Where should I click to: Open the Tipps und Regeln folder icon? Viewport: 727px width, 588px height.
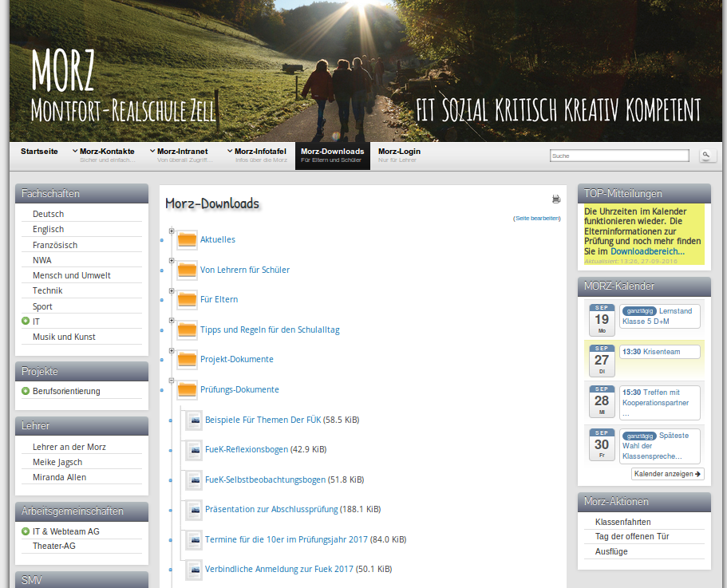tap(187, 330)
